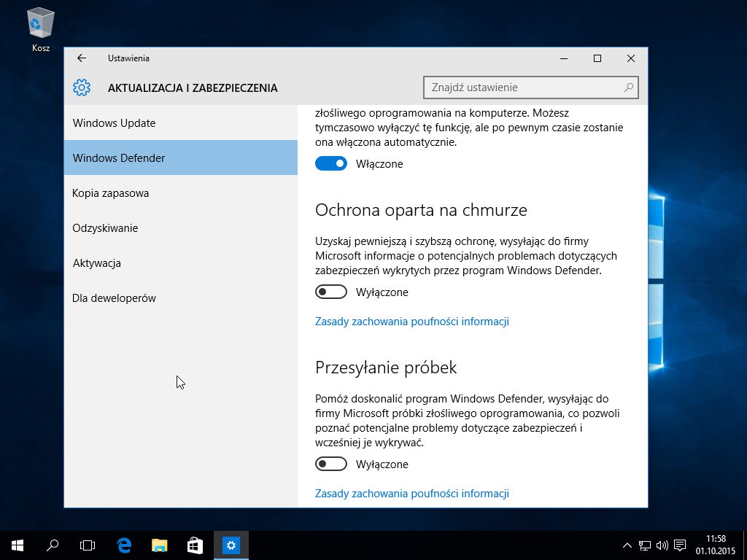The image size is (747, 560).
Task: Open Kopia zapasowa section
Action: point(181,192)
